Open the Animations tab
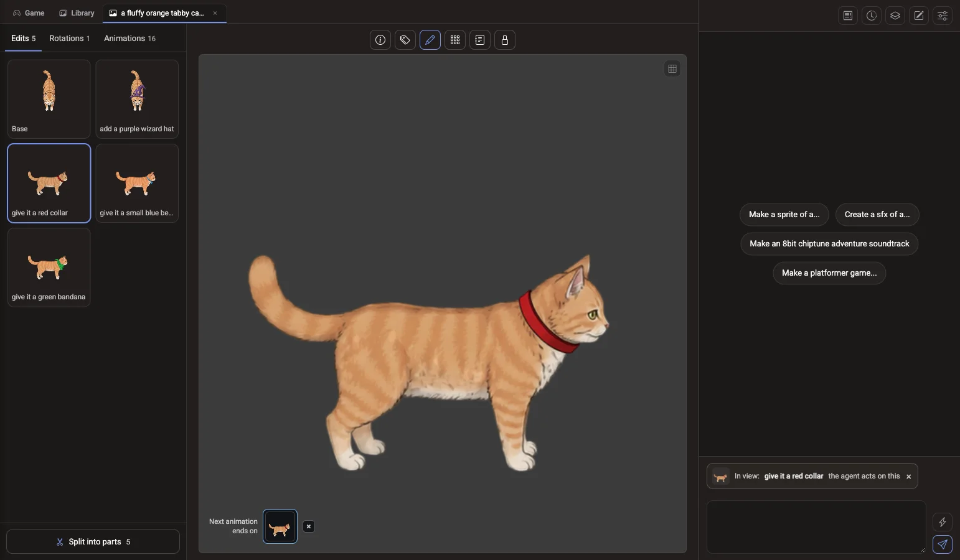 click(129, 39)
